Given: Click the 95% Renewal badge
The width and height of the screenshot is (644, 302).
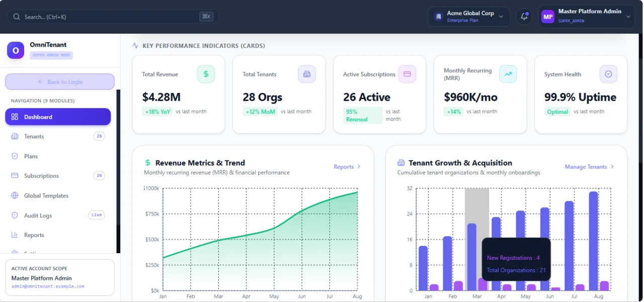Looking at the screenshot, I should pos(363,115).
